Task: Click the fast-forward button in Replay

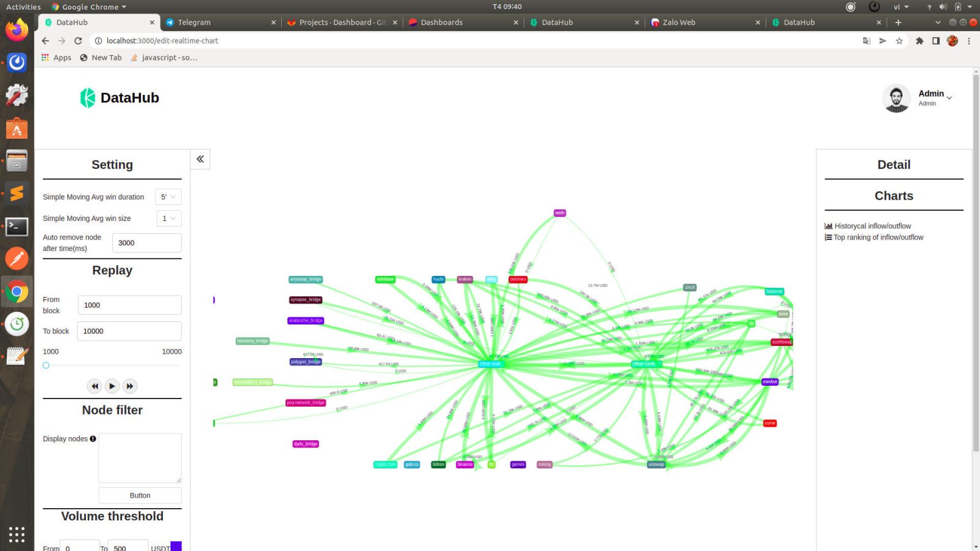Action: pyautogui.click(x=130, y=386)
